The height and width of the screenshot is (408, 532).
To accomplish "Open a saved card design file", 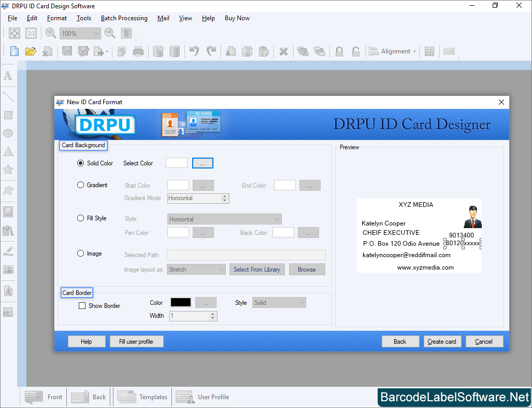I will 31,51.
